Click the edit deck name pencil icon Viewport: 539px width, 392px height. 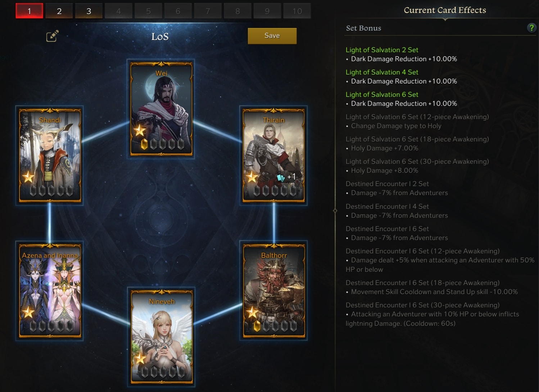(x=52, y=36)
